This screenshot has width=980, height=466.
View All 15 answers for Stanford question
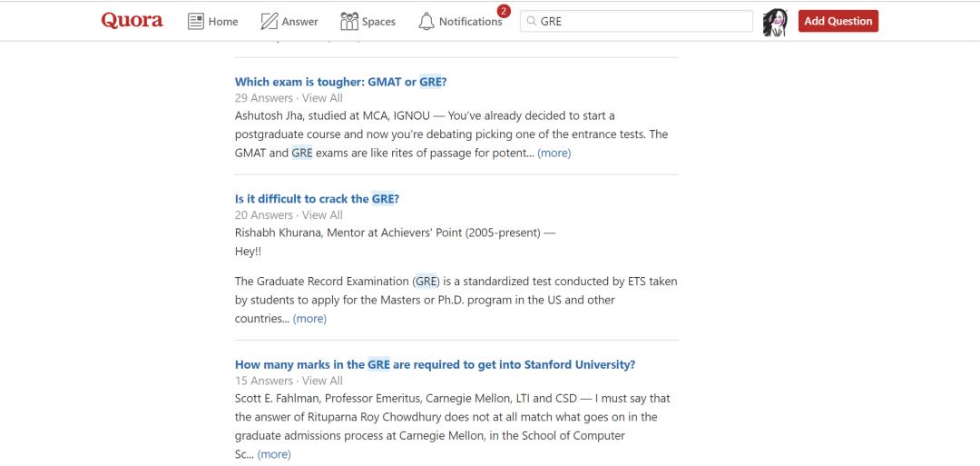coord(322,381)
